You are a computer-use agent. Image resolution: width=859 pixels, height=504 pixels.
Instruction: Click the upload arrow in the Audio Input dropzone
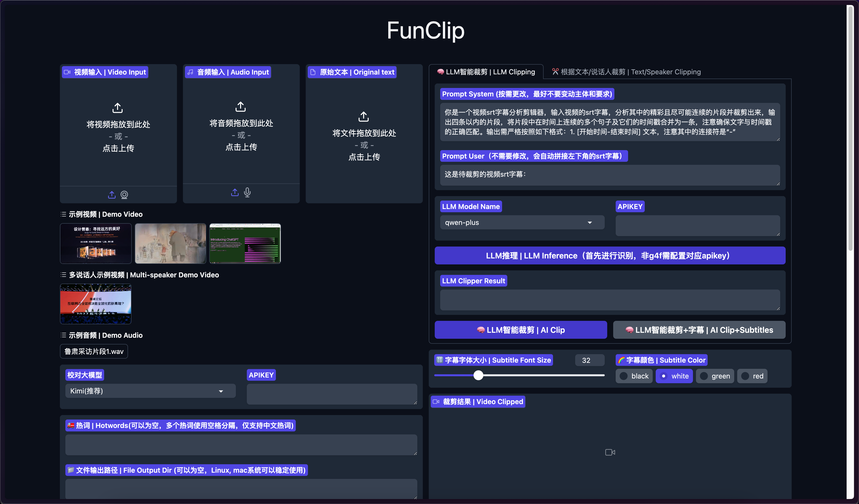coord(241,107)
